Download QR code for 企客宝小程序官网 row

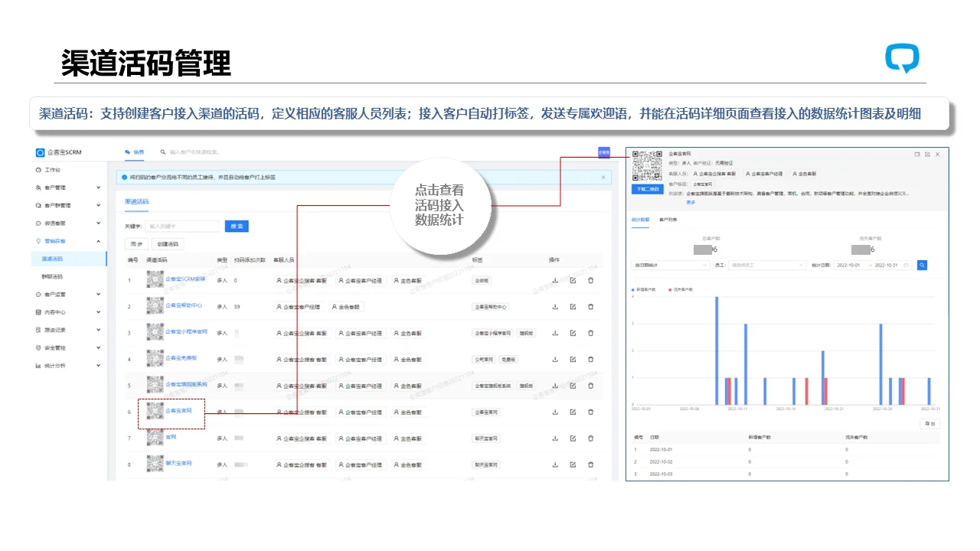(555, 333)
